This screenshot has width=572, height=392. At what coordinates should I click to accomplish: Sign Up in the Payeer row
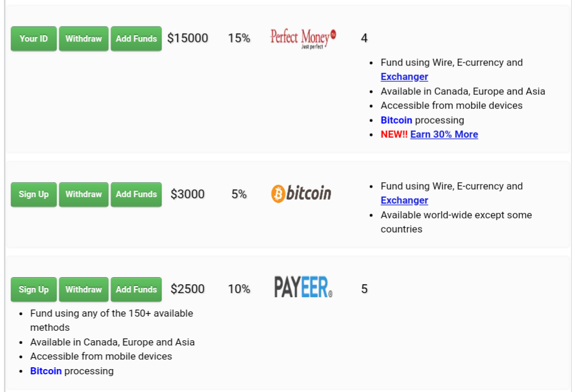(x=34, y=290)
